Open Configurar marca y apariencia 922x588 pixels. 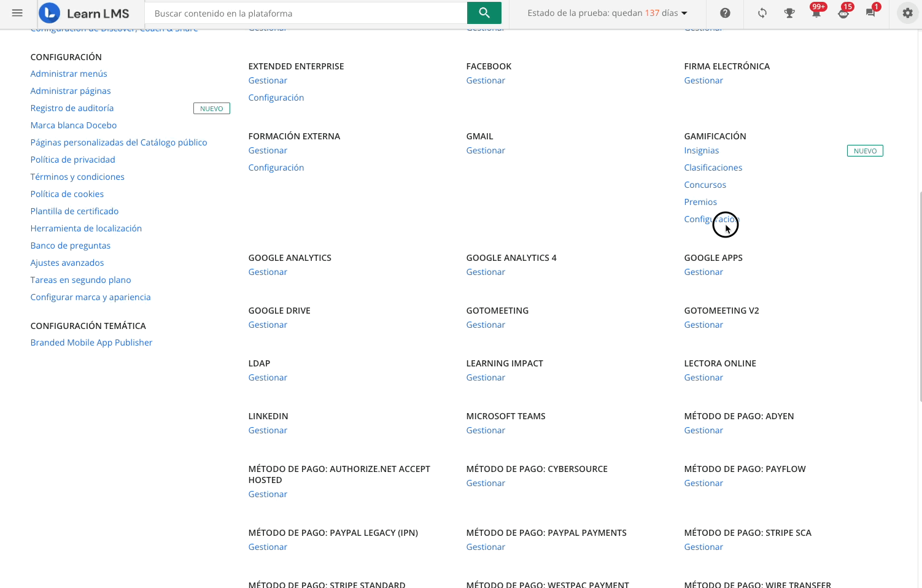[x=90, y=297]
